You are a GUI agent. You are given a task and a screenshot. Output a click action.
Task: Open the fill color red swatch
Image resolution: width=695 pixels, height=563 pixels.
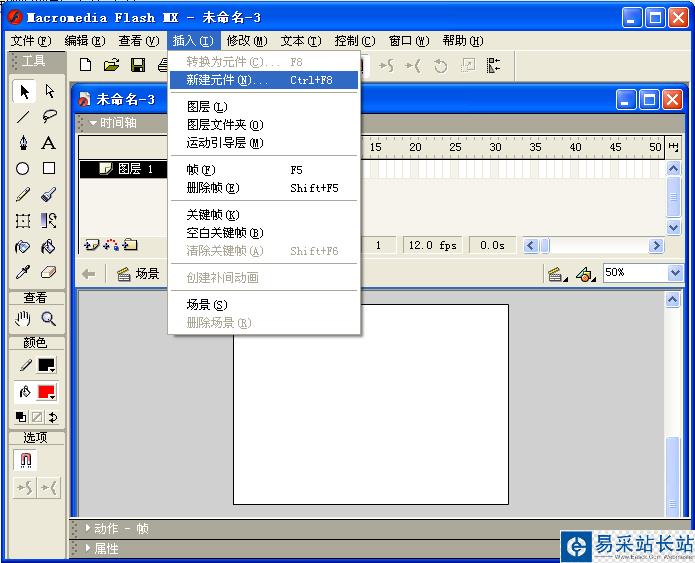[47, 392]
